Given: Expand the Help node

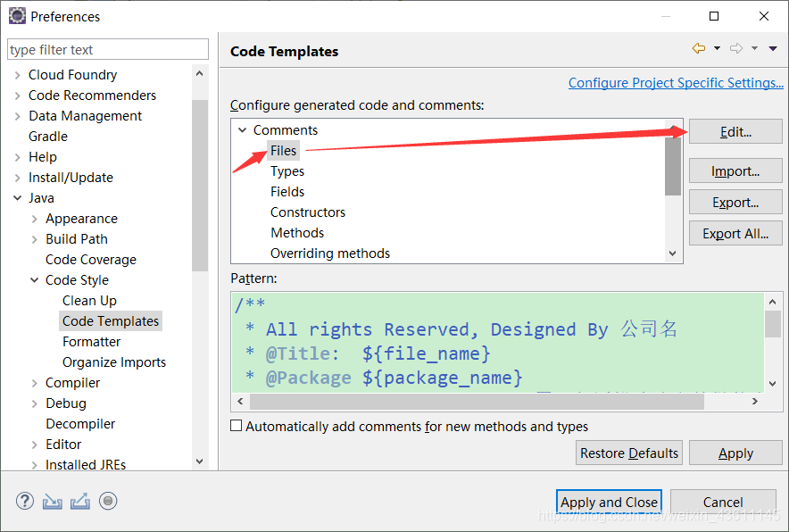Looking at the screenshot, I should tap(18, 157).
